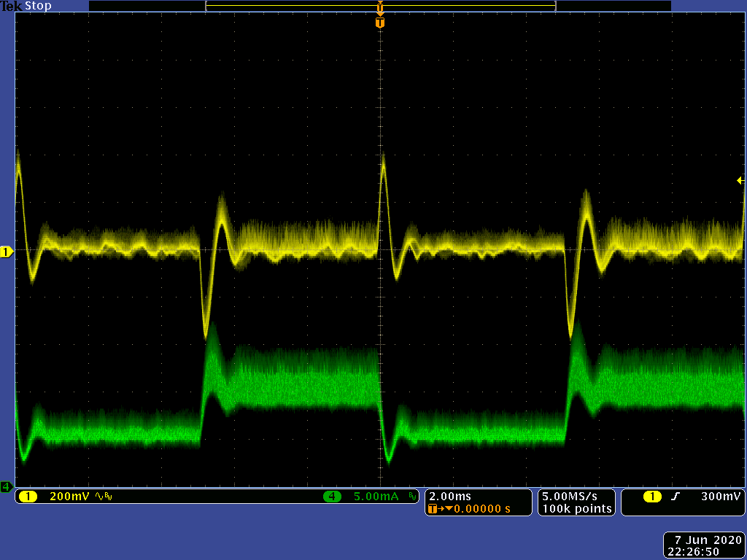This screenshot has width=747, height=560.
Task: Click the Stop acquisition status
Action: (x=38, y=6)
